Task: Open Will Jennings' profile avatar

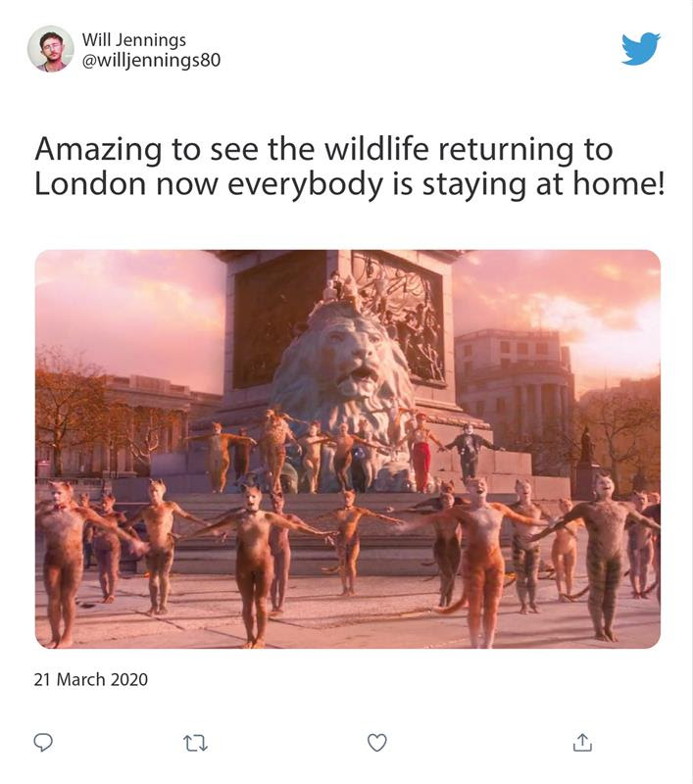Action: 51,49
